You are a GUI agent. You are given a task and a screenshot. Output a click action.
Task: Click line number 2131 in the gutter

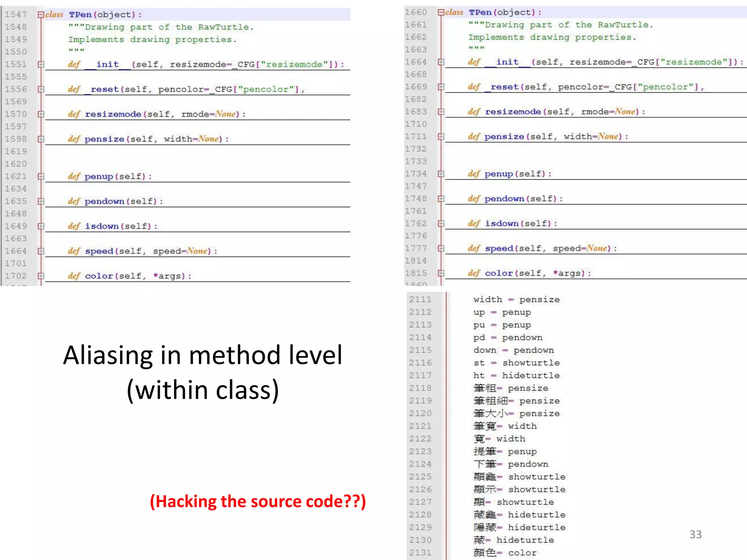click(x=420, y=553)
